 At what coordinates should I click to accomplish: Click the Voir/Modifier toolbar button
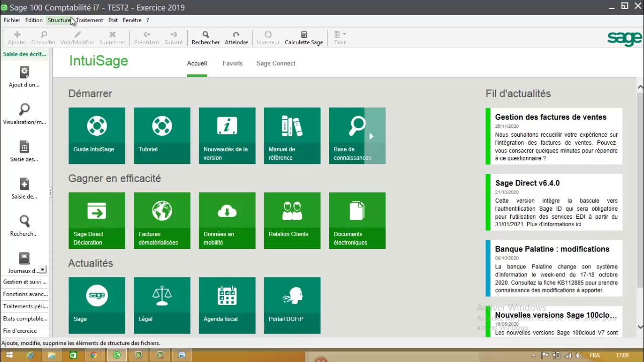[x=77, y=38]
